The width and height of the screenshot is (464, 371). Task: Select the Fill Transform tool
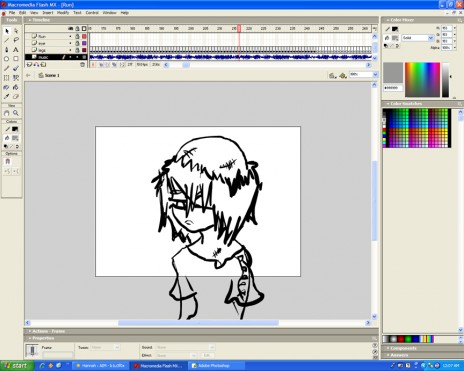coord(16,78)
